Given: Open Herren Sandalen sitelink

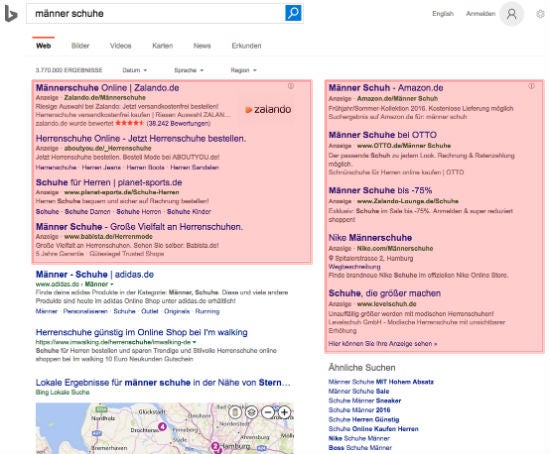Looking at the screenshot, I should click(x=194, y=167).
